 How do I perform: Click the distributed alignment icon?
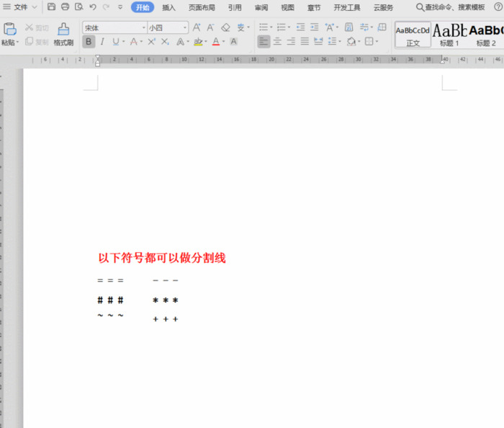tap(318, 42)
